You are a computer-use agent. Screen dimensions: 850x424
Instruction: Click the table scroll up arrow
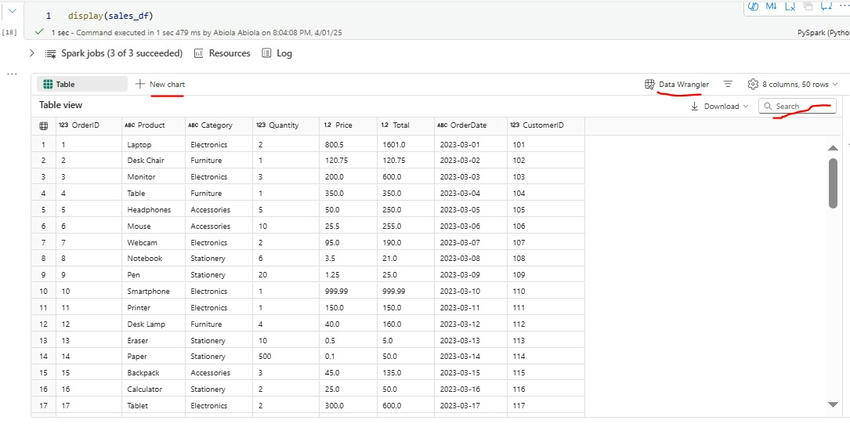pos(833,148)
